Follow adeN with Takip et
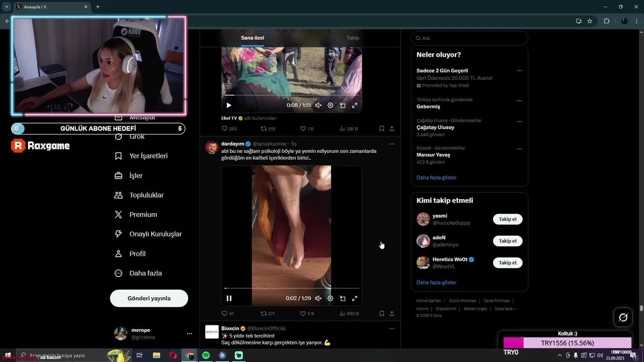Screen dimensions: 644x362 tap(508, 241)
